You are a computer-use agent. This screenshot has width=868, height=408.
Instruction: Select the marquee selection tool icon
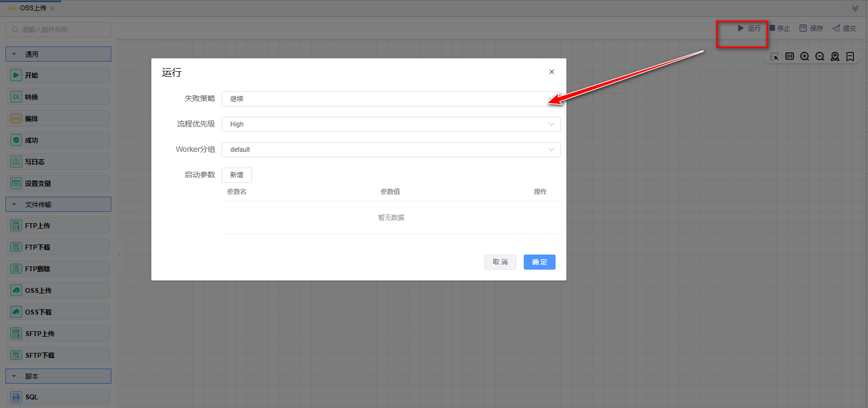(x=774, y=57)
